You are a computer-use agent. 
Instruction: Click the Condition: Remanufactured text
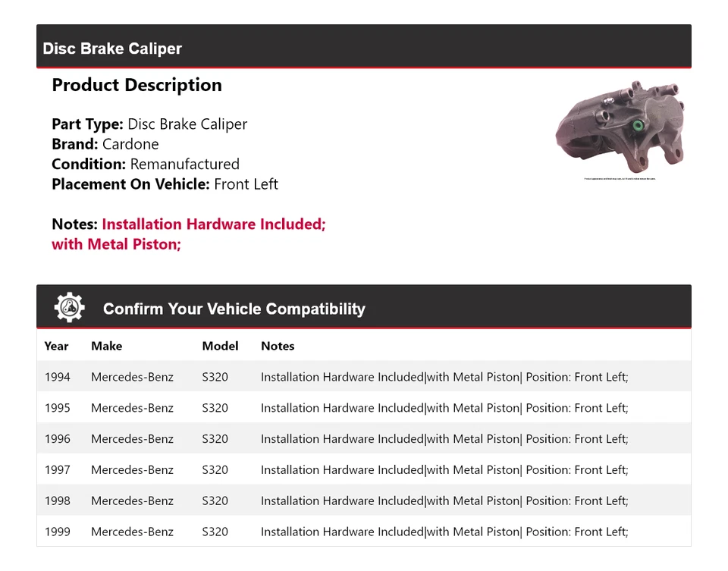[146, 164]
